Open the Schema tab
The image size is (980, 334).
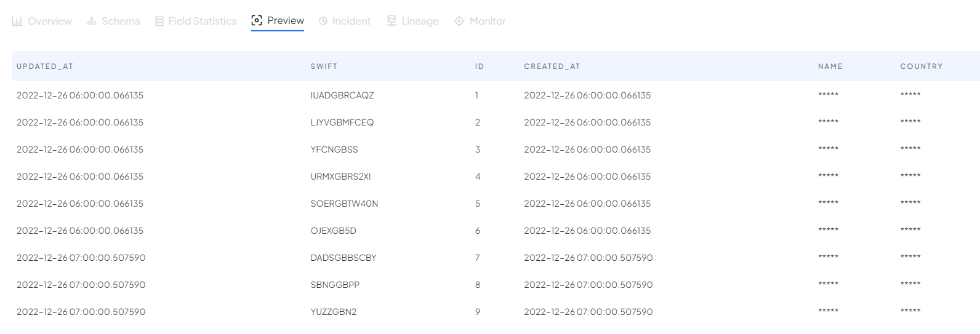point(121,22)
